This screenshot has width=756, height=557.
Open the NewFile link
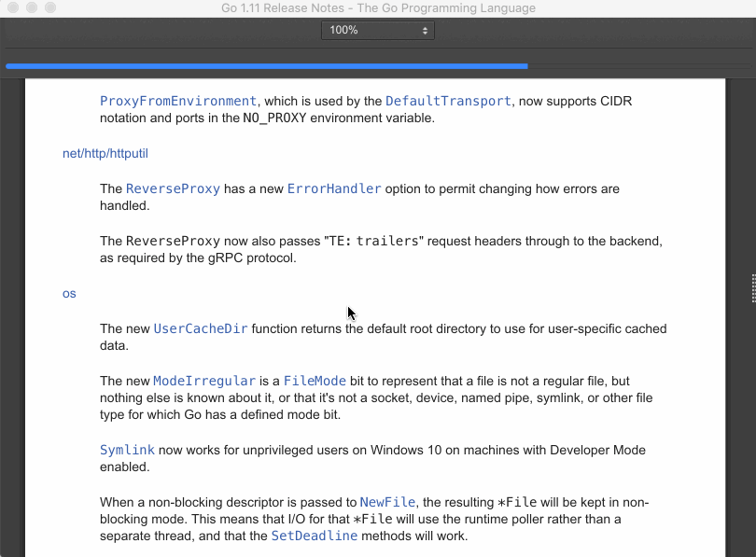point(387,503)
